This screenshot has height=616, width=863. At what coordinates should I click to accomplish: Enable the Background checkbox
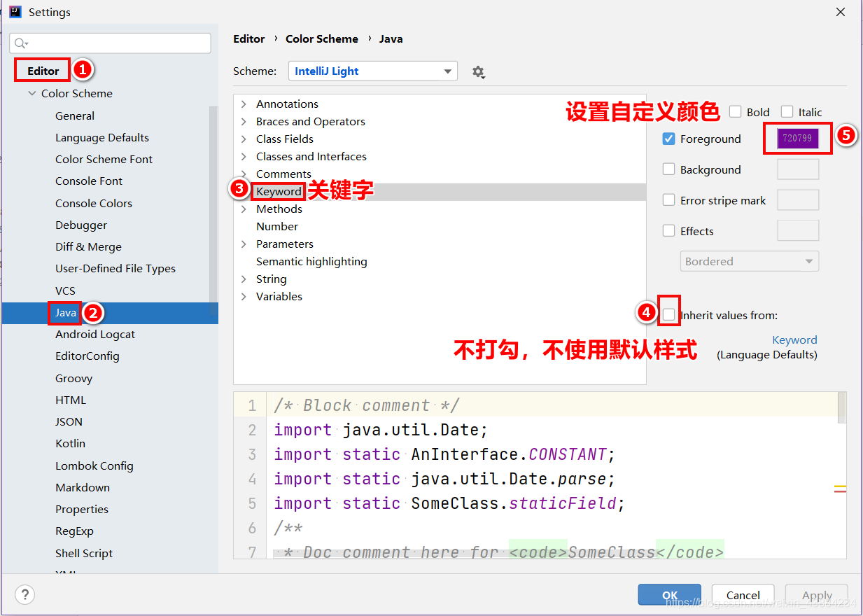pyautogui.click(x=669, y=169)
